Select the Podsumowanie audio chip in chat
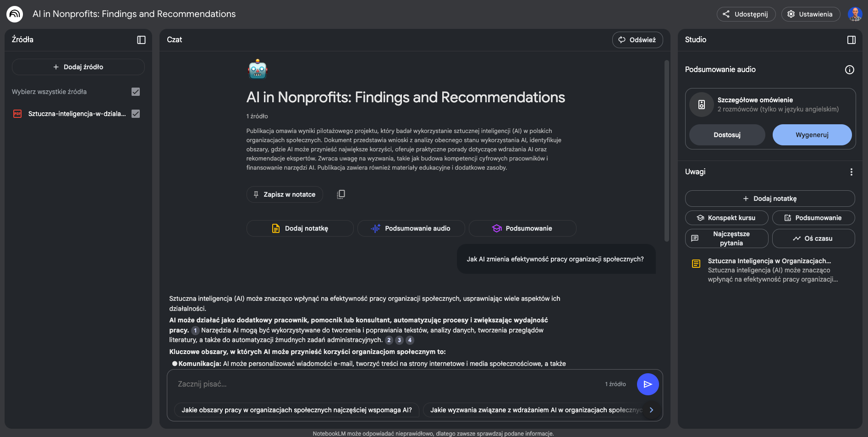The image size is (868, 437). [411, 228]
